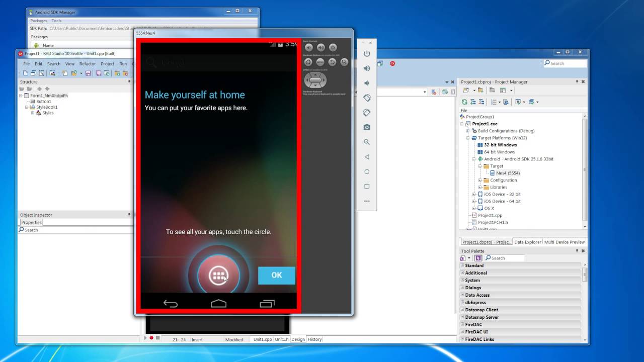Rotate emulator left using sidebar icon
This screenshot has height=362, width=644.
click(x=367, y=98)
